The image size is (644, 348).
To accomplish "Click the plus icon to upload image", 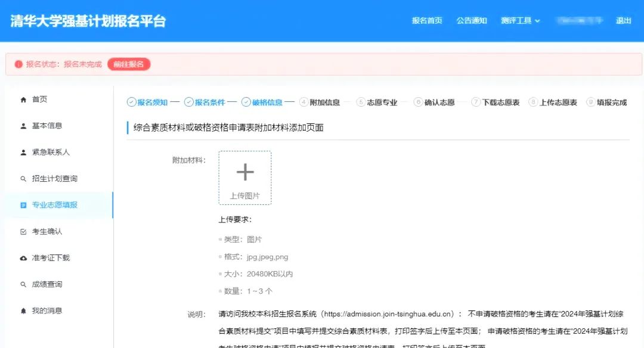I will coord(244,172).
